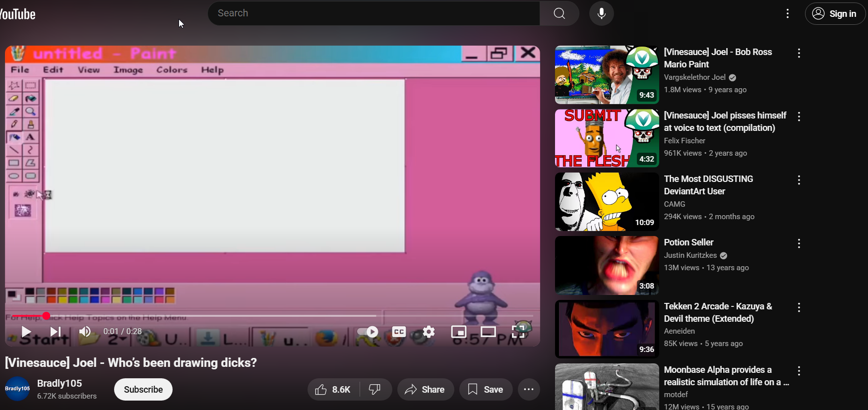
Task: Switch to miniplayer mode
Action: (459, 332)
